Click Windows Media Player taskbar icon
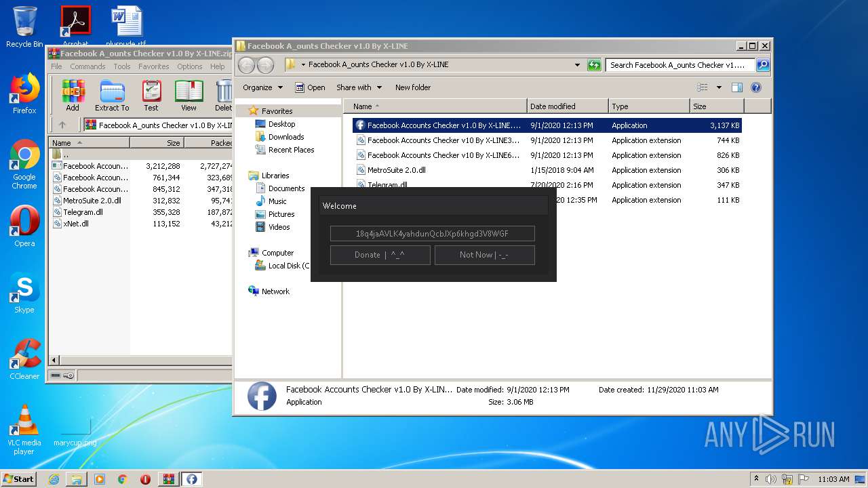The width and height of the screenshot is (868, 488). tap(100, 479)
